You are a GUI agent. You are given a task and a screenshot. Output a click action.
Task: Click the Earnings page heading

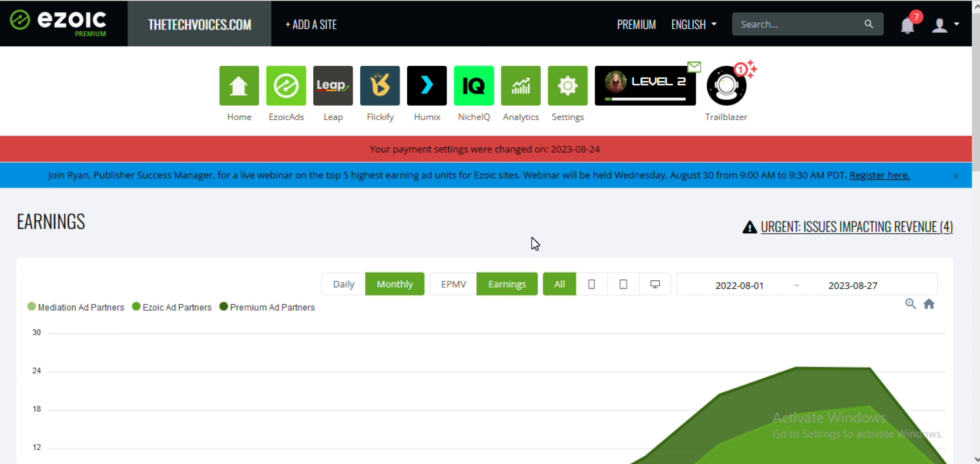point(51,221)
